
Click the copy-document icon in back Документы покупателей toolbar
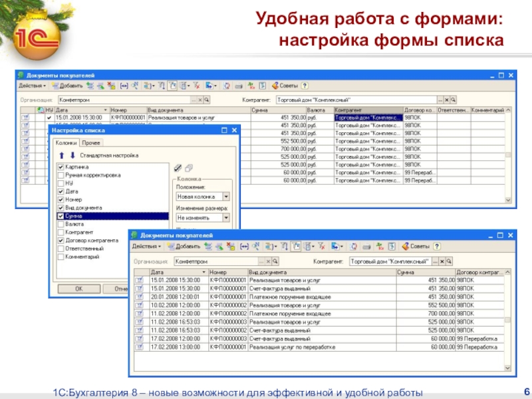(x=90, y=86)
